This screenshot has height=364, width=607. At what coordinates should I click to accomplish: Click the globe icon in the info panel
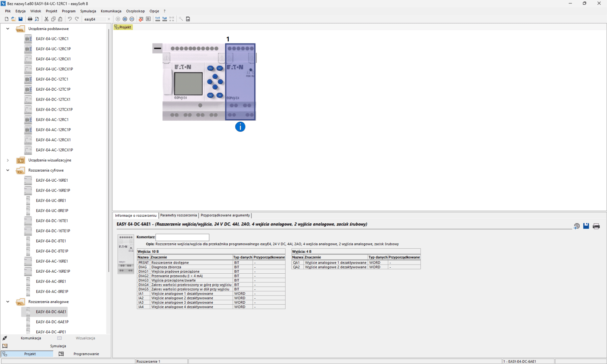[x=577, y=226]
